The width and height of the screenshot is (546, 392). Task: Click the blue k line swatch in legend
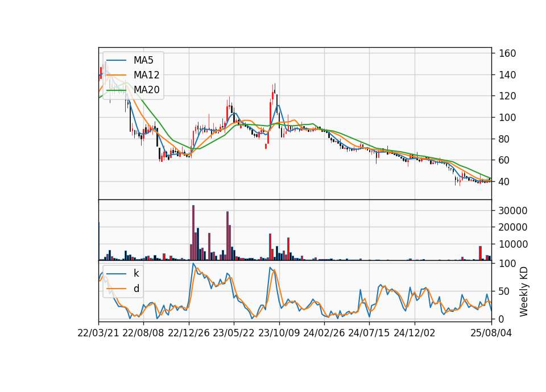(x=116, y=274)
